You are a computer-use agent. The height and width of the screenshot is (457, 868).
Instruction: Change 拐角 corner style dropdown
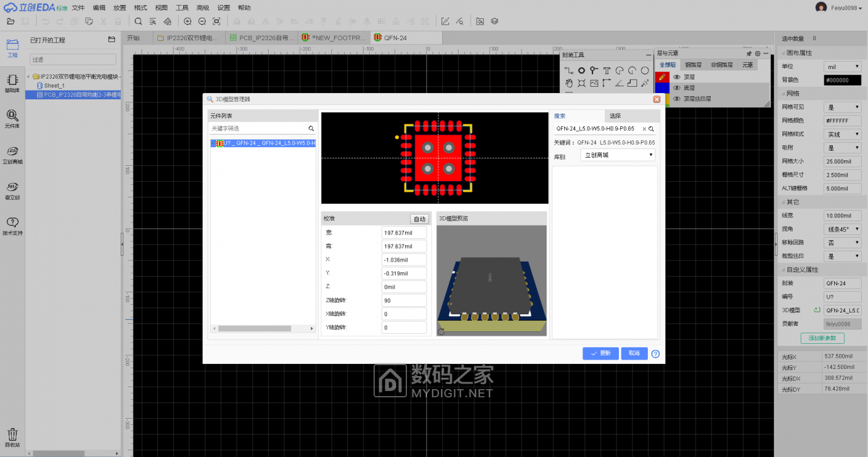coord(842,229)
